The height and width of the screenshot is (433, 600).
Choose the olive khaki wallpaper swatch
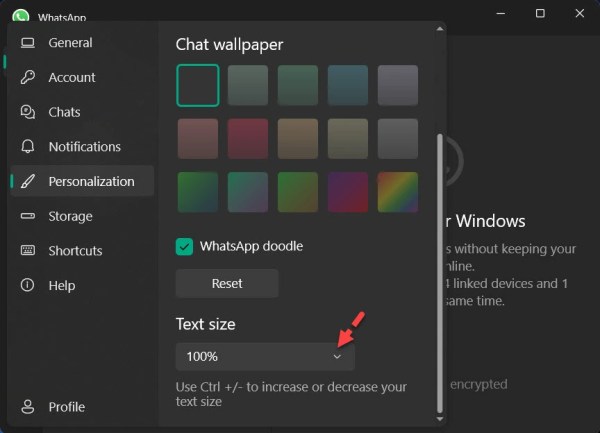[x=348, y=139]
